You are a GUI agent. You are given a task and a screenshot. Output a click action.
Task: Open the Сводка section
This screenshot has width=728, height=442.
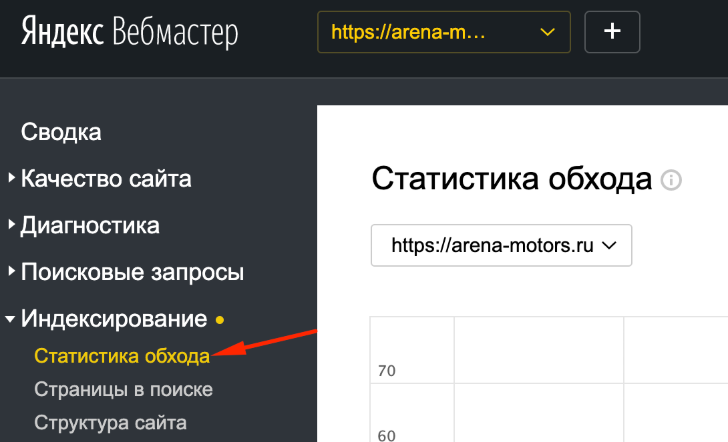pyautogui.click(x=61, y=132)
